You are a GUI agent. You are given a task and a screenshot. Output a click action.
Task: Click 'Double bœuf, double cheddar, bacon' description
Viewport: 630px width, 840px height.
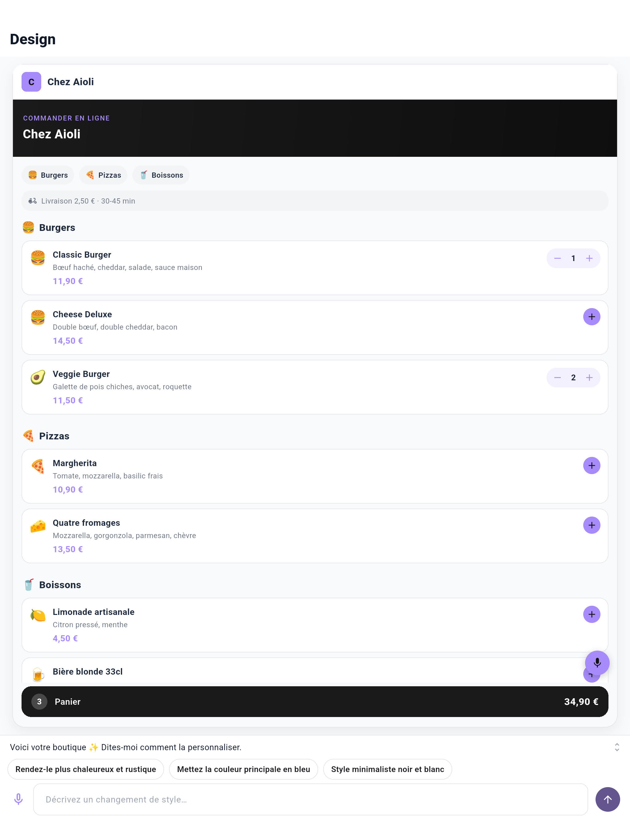(x=115, y=327)
